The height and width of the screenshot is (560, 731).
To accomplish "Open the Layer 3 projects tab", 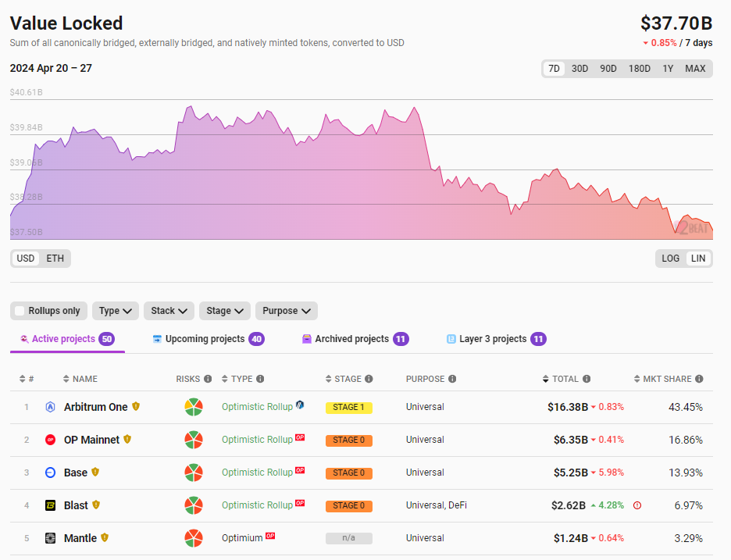I will [x=495, y=339].
